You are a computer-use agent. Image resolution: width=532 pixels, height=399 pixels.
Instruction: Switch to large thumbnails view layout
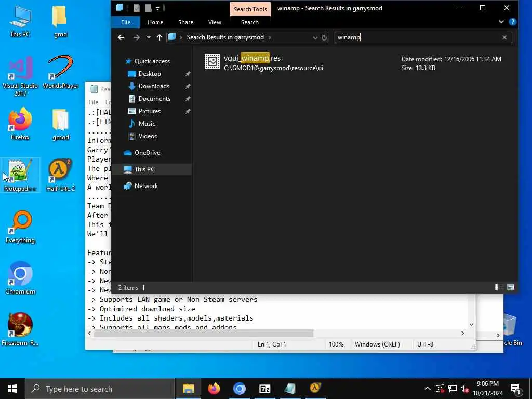(511, 287)
